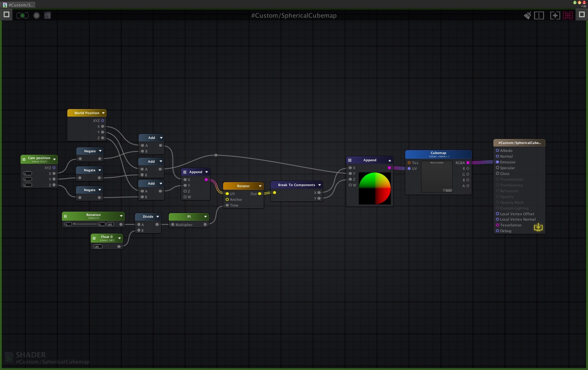The width and height of the screenshot is (588, 370).
Task: Click the pink grid icon in toolbar
Action: (x=568, y=15)
